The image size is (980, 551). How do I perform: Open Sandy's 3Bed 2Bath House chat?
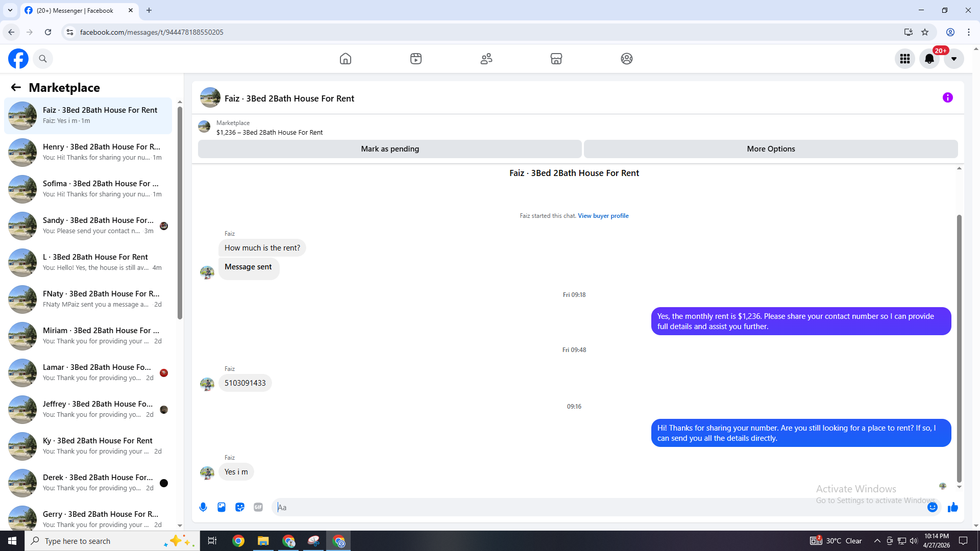tap(88, 226)
